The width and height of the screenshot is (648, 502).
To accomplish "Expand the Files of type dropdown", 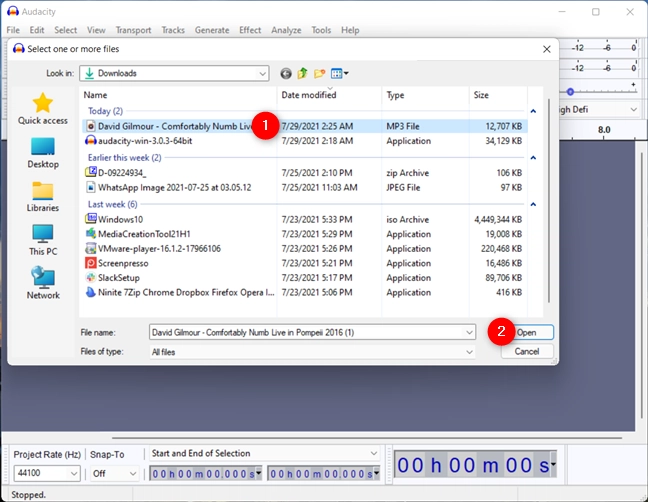I will (312, 352).
